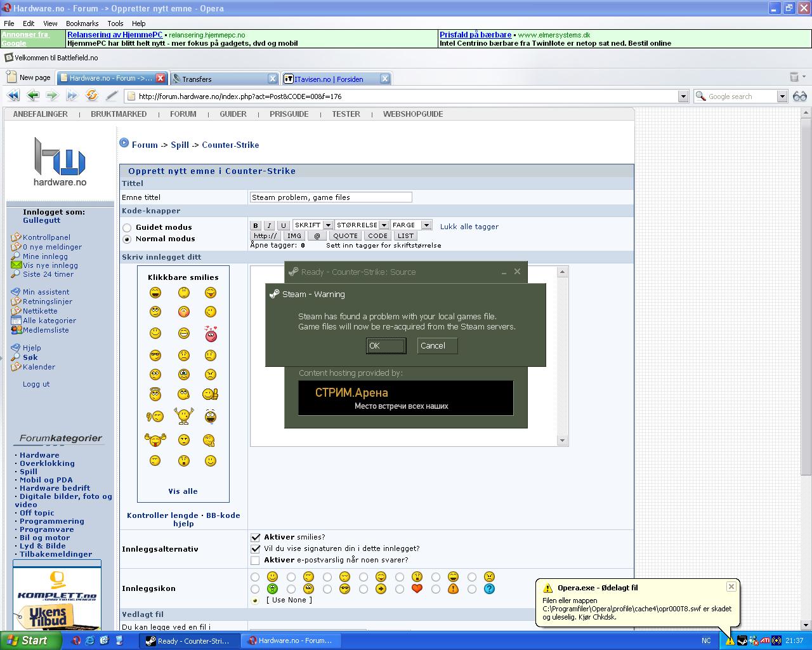Click the post textarea scroll-down arrow
Image resolution: width=812 pixels, height=650 pixels.
pyautogui.click(x=562, y=441)
